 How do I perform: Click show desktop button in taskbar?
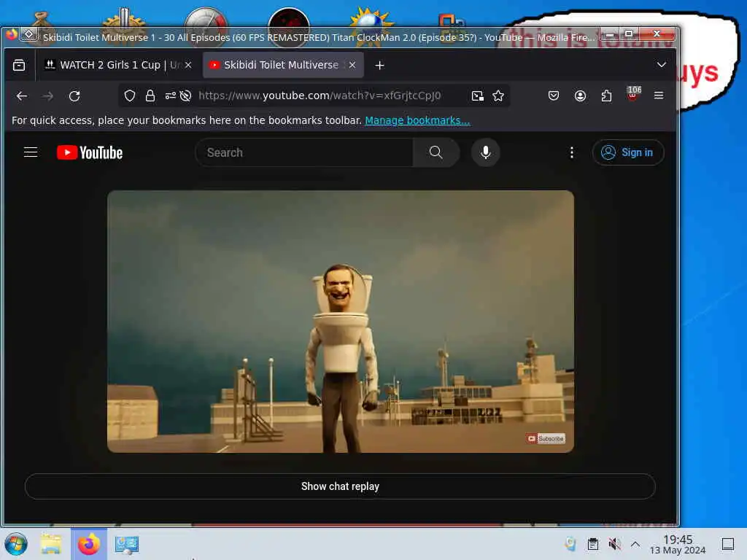click(x=728, y=544)
